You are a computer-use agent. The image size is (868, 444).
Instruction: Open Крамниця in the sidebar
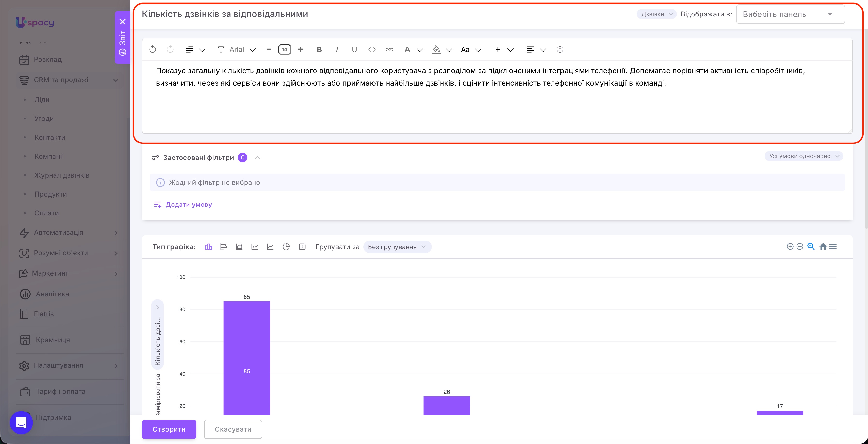(x=53, y=340)
